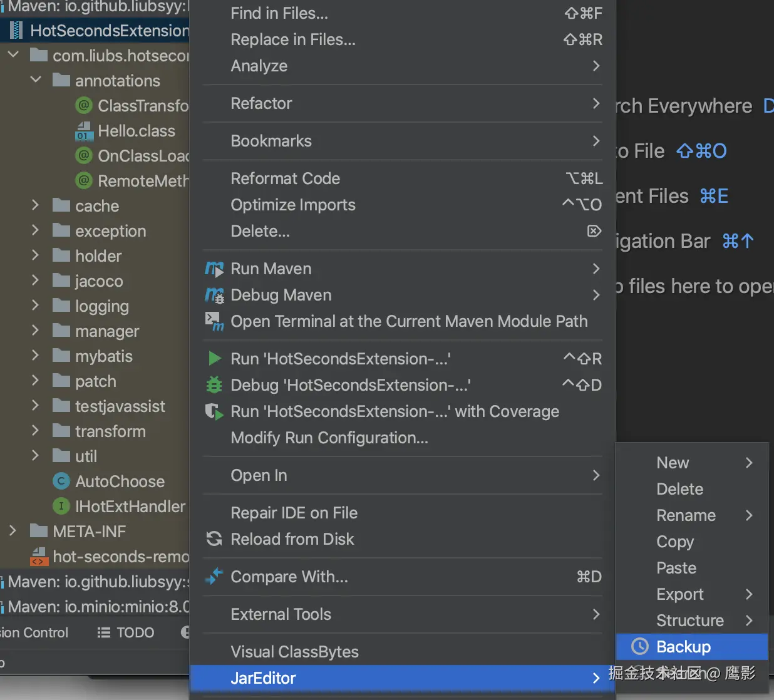Open the IHotExtHandler interface file
Image resolution: width=774 pixels, height=700 pixels.
(x=130, y=507)
